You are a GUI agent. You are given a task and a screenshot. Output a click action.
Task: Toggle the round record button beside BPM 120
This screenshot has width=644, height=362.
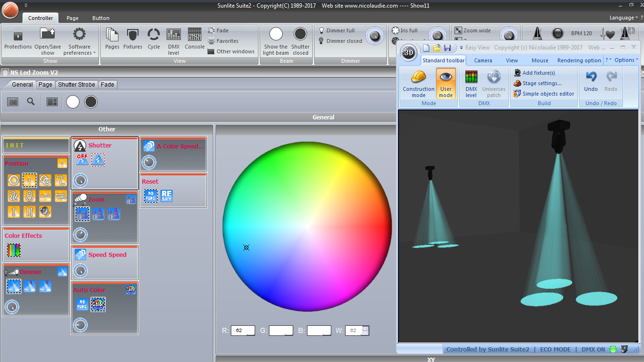click(x=557, y=34)
